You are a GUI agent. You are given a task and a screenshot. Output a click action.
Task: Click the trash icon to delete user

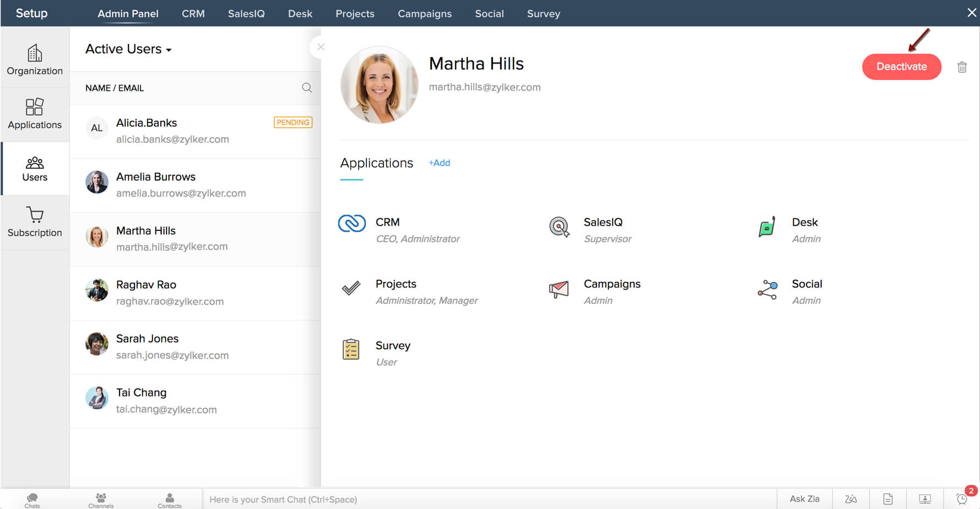click(x=962, y=67)
